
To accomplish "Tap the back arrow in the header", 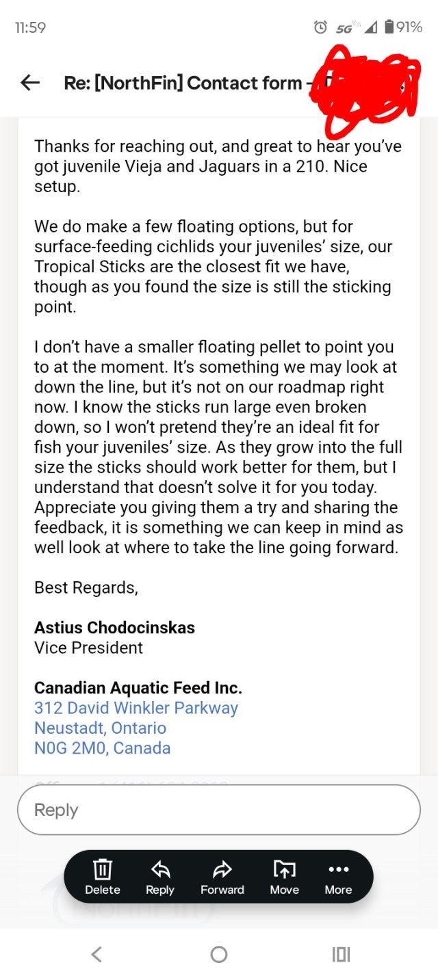I will 30,83.
